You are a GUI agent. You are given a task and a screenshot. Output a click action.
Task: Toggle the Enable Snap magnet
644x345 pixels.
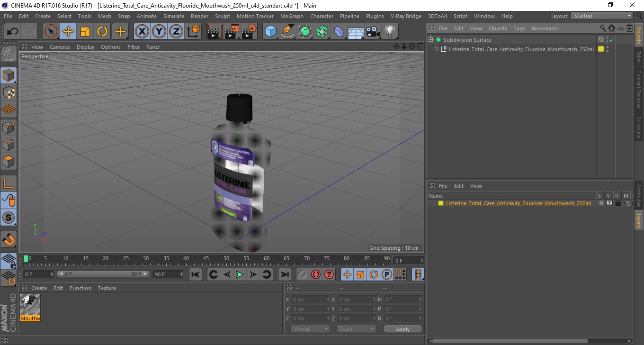point(9,239)
